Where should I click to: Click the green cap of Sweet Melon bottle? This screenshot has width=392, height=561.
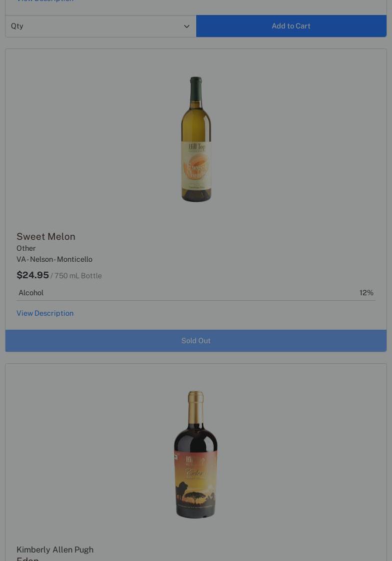pyautogui.click(x=196, y=89)
